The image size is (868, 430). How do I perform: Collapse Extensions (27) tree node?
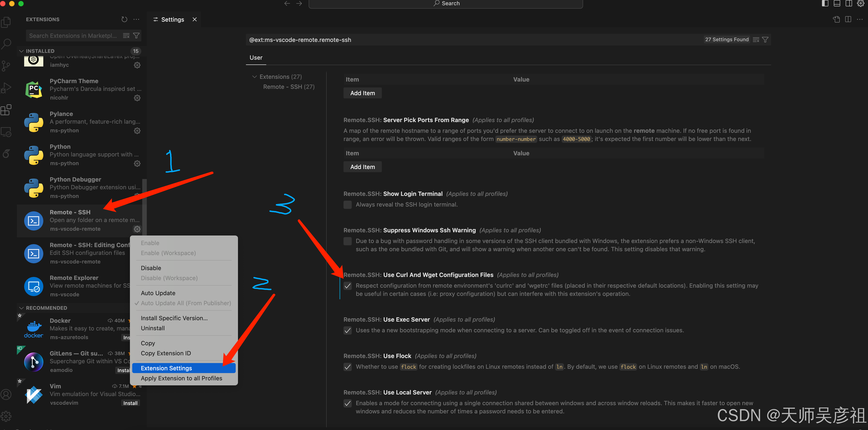click(x=255, y=77)
